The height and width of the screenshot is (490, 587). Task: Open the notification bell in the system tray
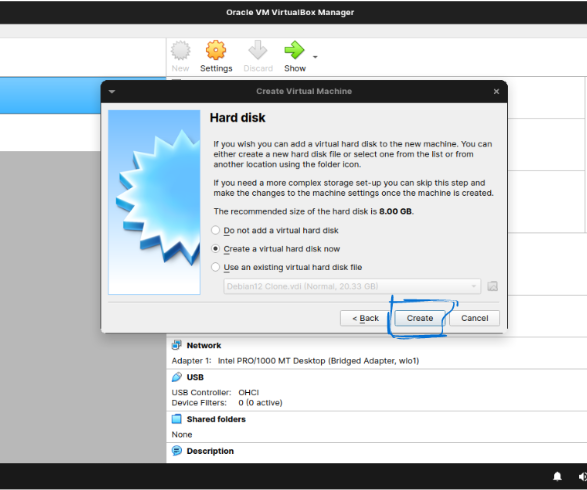(x=557, y=476)
